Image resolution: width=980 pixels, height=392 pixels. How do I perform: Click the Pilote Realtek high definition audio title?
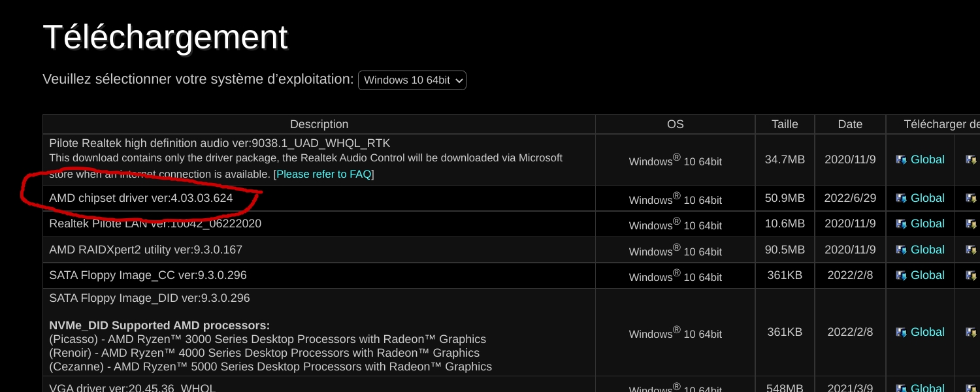click(220, 142)
